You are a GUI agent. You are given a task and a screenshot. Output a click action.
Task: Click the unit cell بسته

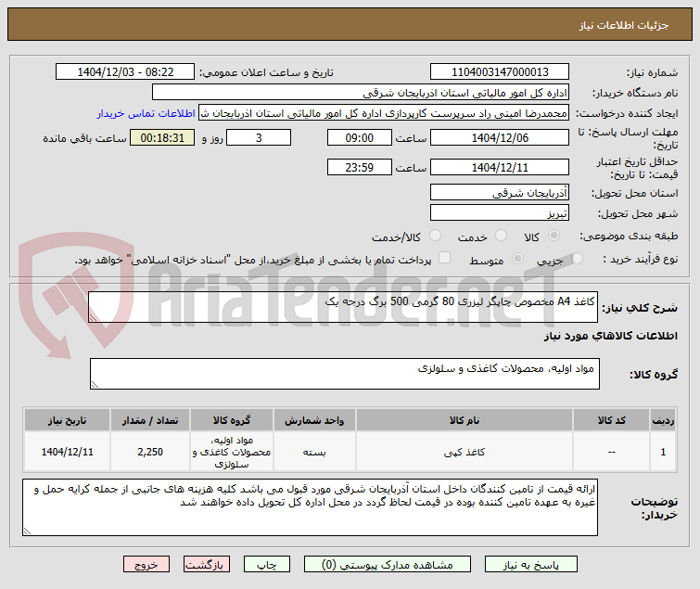314,452
